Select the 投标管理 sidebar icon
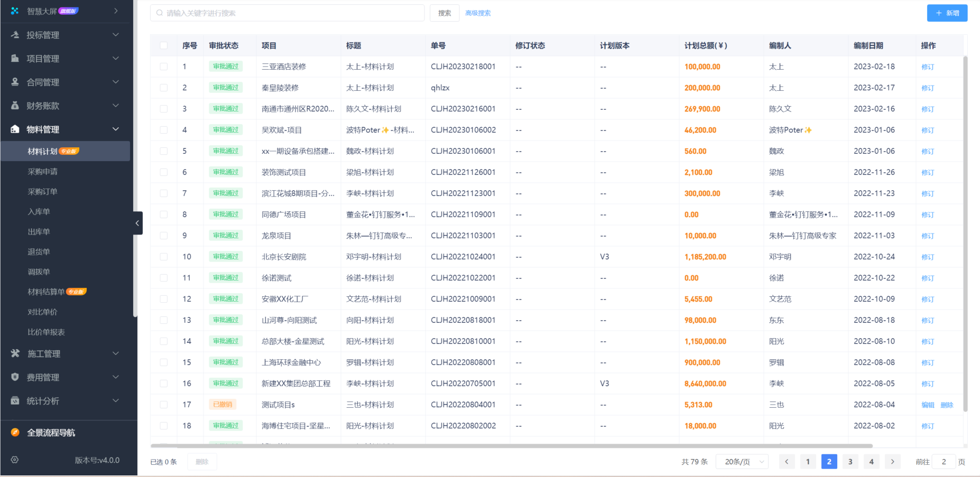 (x=14, y=35)
